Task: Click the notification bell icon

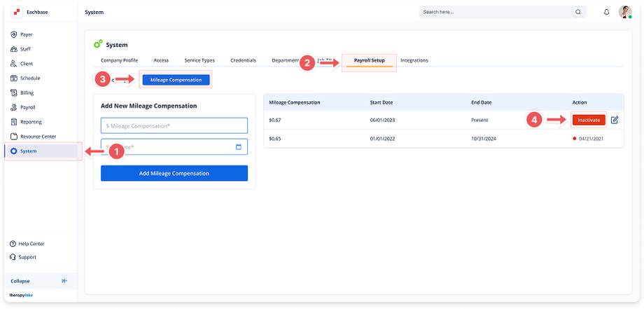Action: point(606,12)
